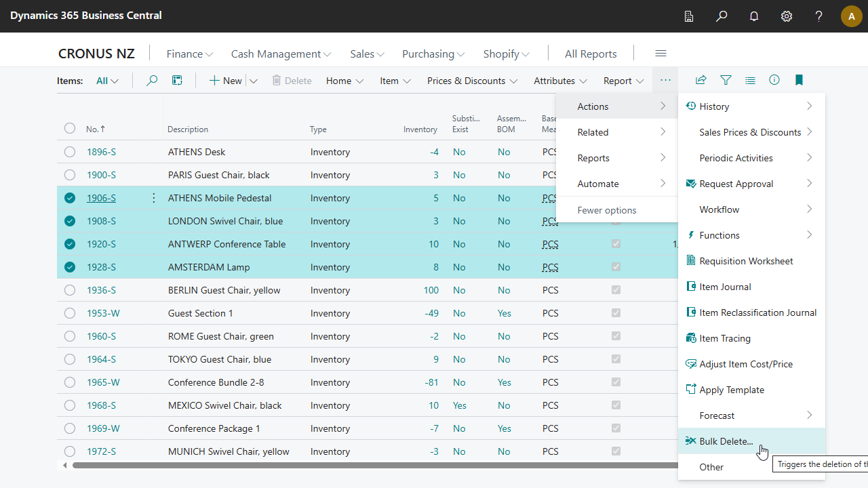
Task: Open Item Tracing action
Action: (751, 338)
